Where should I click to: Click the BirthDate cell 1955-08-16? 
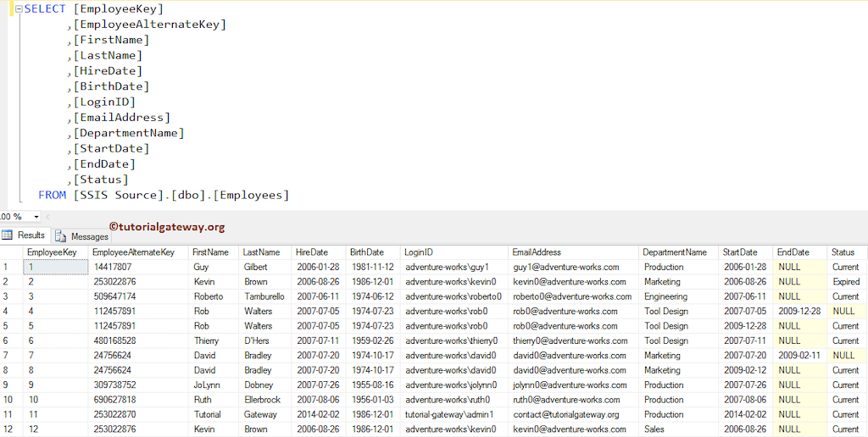(x=373, y=385)
